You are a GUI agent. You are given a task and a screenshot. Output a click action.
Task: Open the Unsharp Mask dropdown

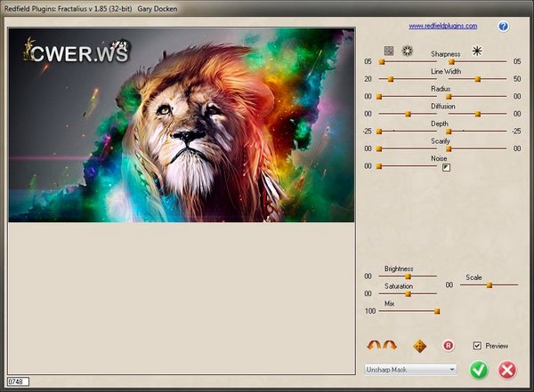pyautogui.click(x=410, y=368)
